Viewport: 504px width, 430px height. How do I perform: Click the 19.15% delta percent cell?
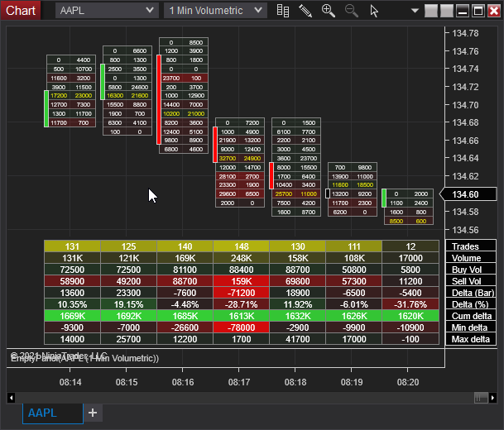(x=128, y=304)
